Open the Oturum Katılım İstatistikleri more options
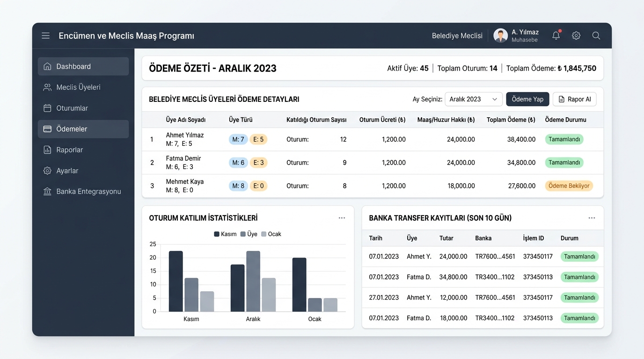This screenshot has width=644, height=359. click(x=342, y=218)
